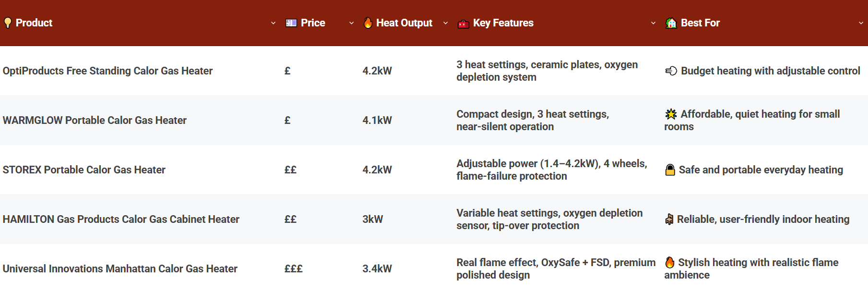Select the ££ price for STOREX heater

pos(290,170)
